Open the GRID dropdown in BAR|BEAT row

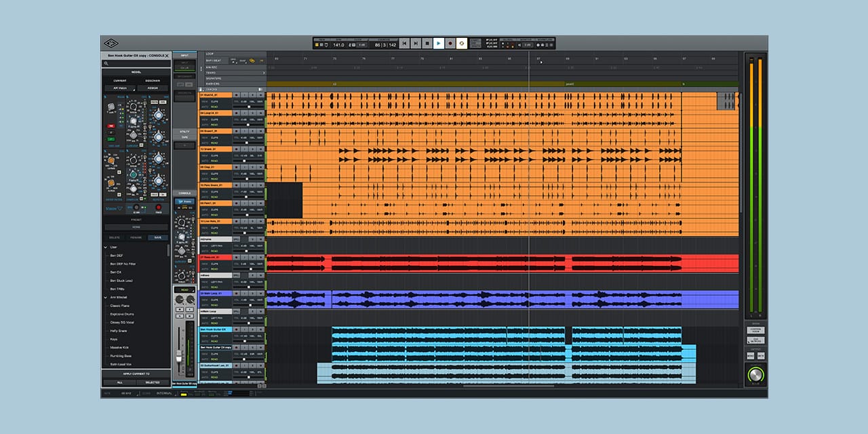click(234, 61)
